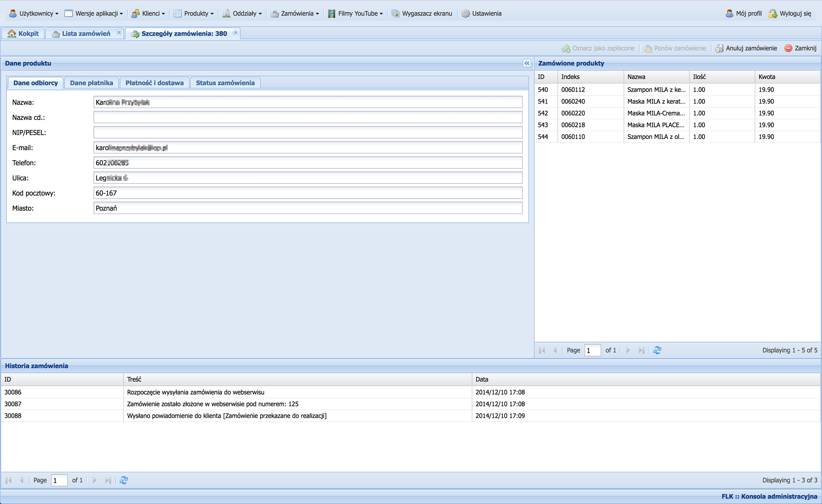Open Wygaszacz ekranu from toolbar
Viewport: 822px width, 504px height.
(422, 14)
